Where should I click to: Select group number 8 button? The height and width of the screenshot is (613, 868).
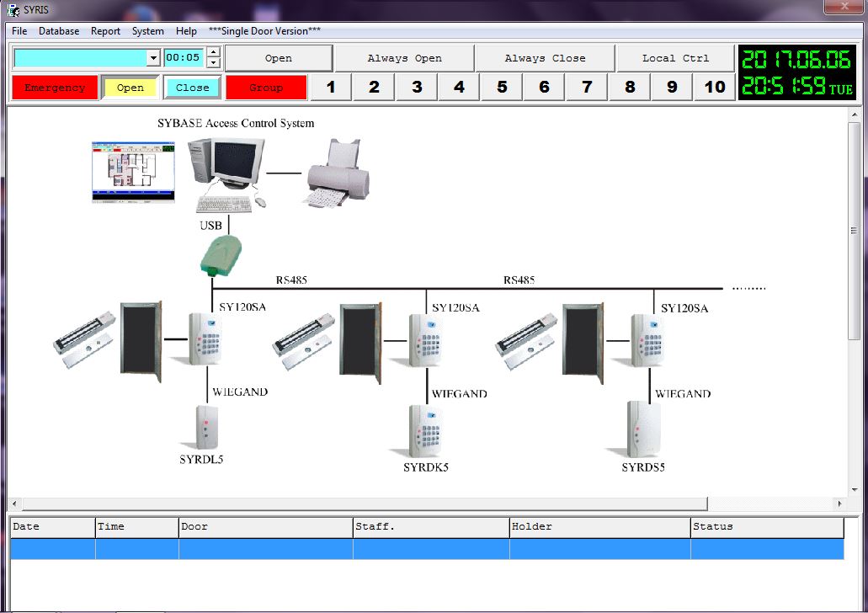click(630, 87)
